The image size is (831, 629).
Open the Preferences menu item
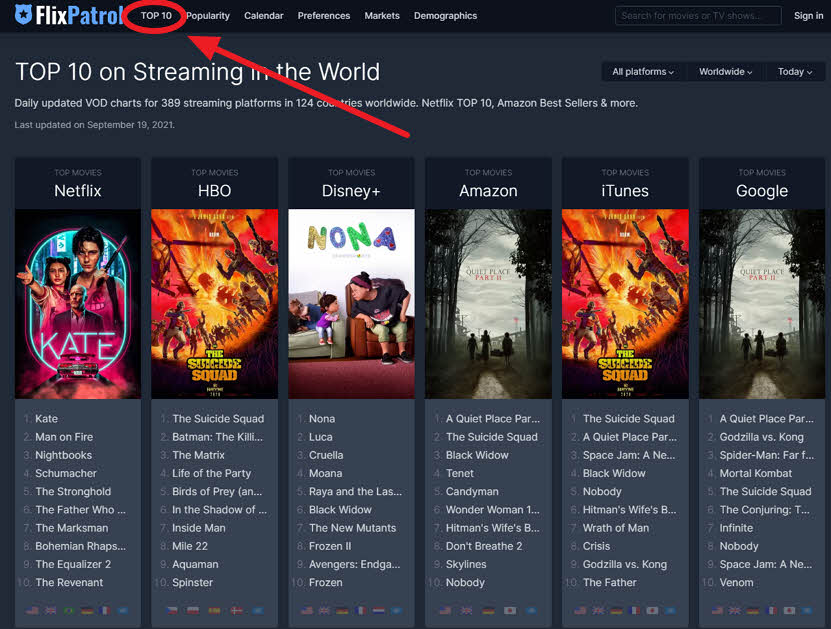tap(324, 16)
